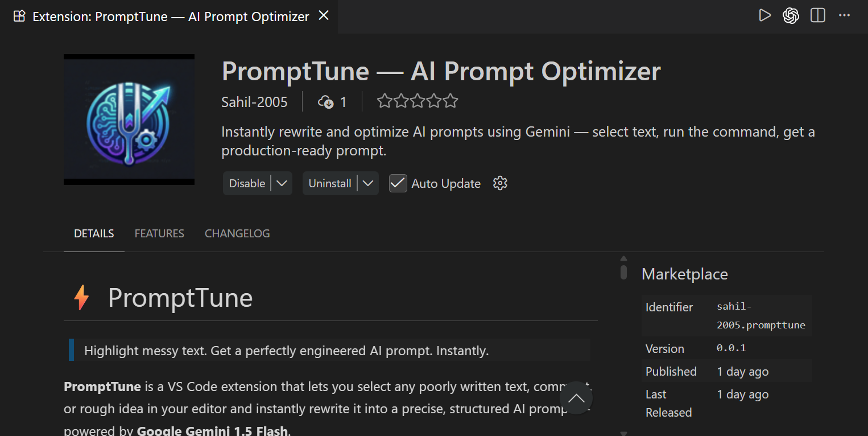Viewport: 868px width, 436px height.
Task: Click the PromptTune extension logo thumbnail
Action: 129,119
